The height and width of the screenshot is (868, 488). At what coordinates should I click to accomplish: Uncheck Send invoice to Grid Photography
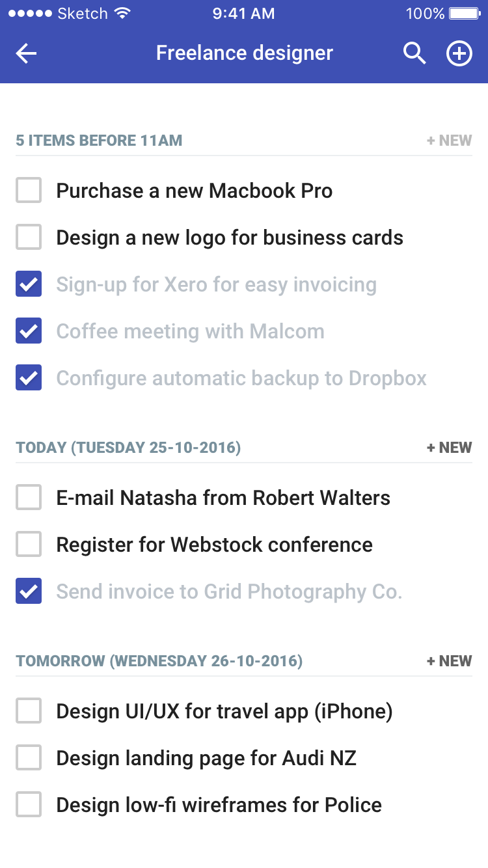(x=29, y=591)
